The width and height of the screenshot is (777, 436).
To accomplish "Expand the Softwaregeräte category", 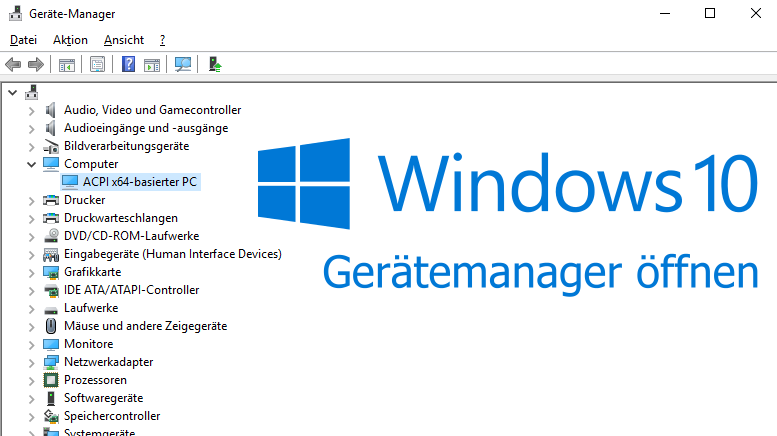I will pyautogui.click(x=32, y=399).
